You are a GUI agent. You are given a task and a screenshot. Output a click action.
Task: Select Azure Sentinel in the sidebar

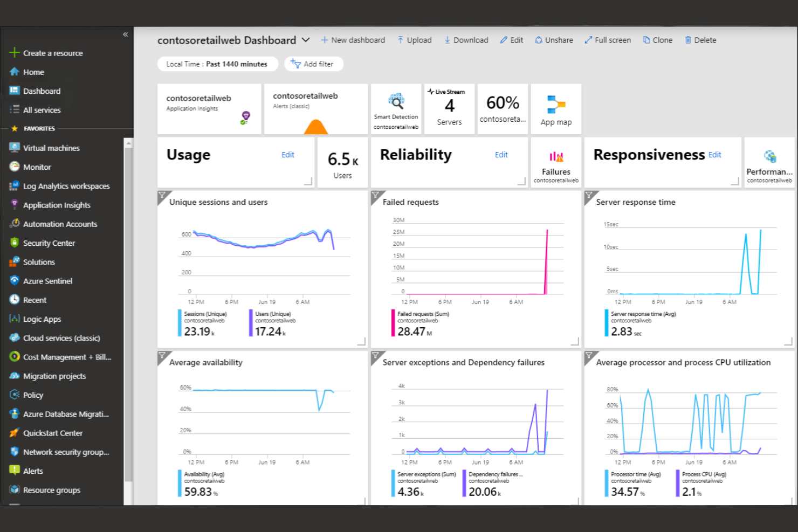48,281
